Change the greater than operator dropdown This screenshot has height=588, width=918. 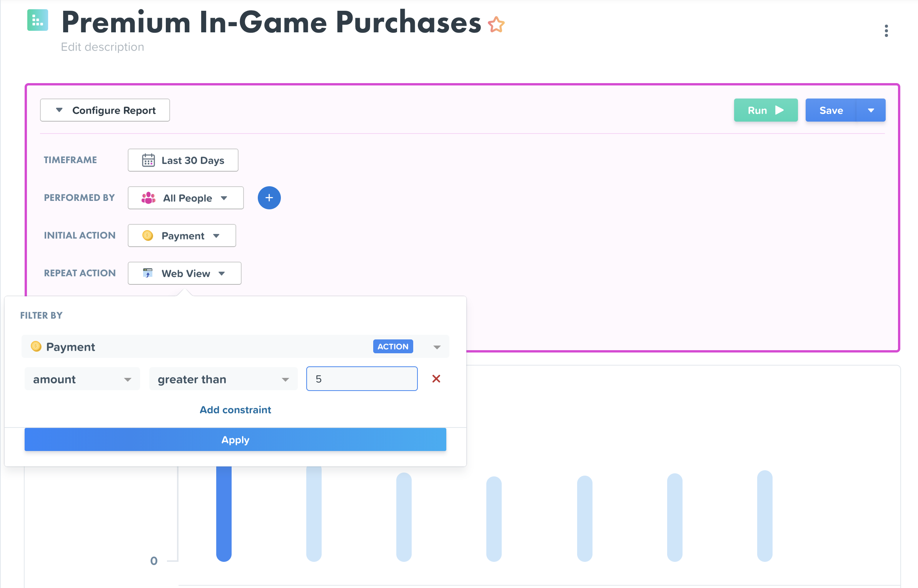223,379
